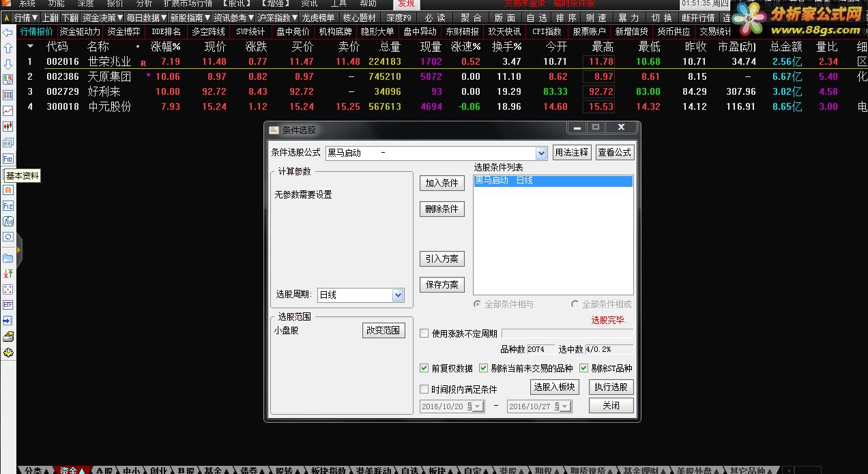This screenshot has width=868, height=474.
Task: Click the 龙虎榜单 toolbar button
Action: point(319,18)
